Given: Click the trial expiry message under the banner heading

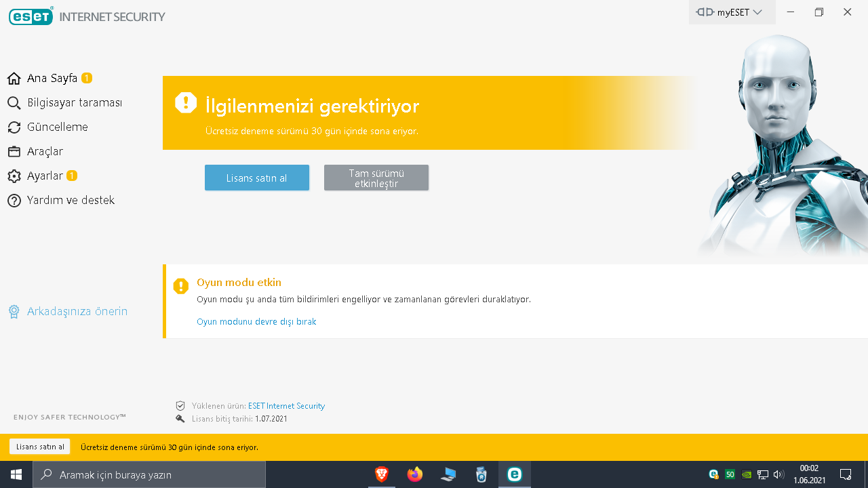Looking at the screenshot, I should (312, 131).
